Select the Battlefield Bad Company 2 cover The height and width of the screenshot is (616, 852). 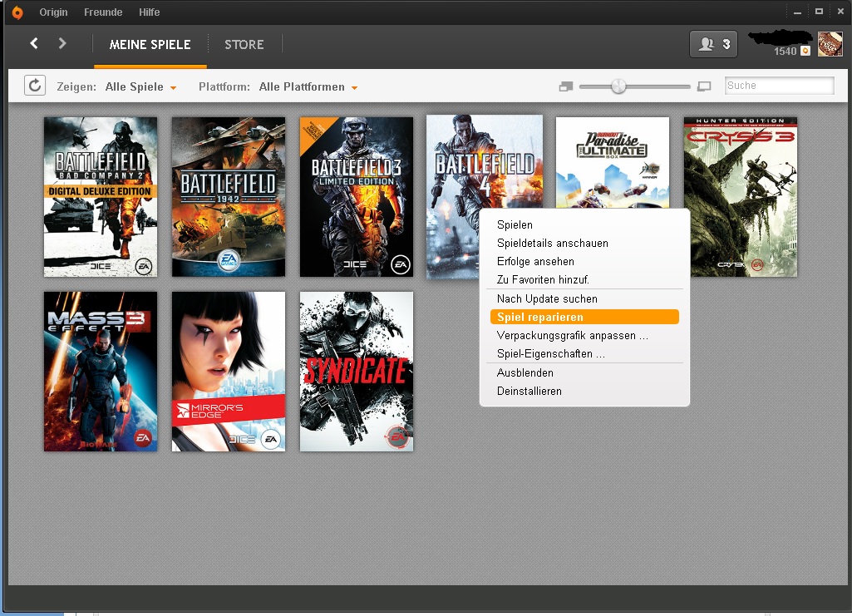click(x=101, y=197)
